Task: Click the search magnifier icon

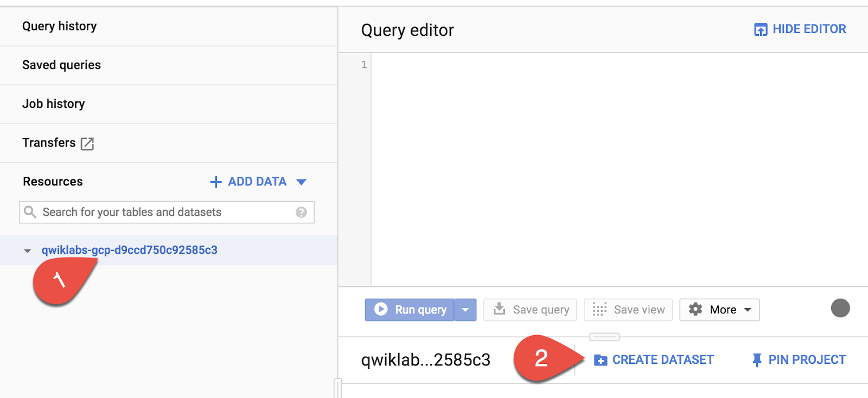Action: 30,212
